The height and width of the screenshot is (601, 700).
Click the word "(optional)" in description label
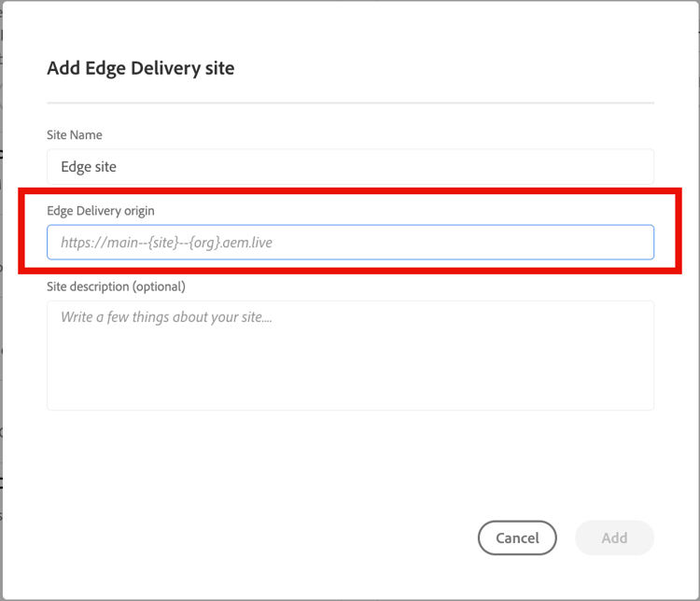(159, 287)
